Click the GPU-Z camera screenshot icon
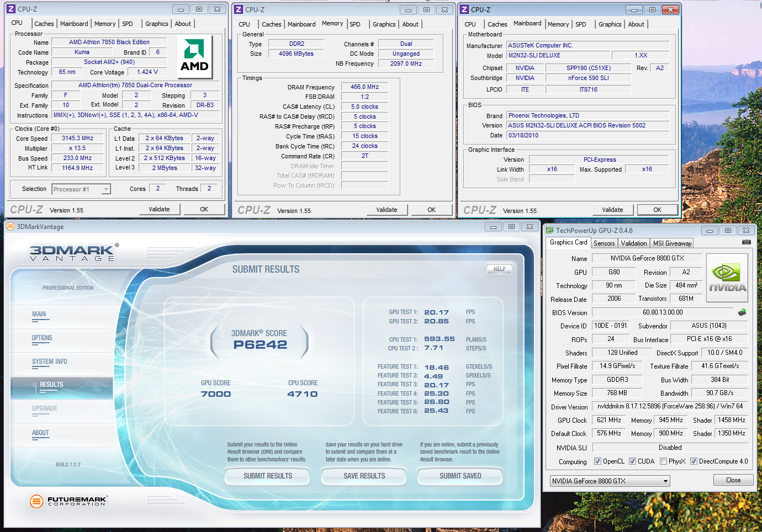The image size is (762, 532). click(746, 242)
